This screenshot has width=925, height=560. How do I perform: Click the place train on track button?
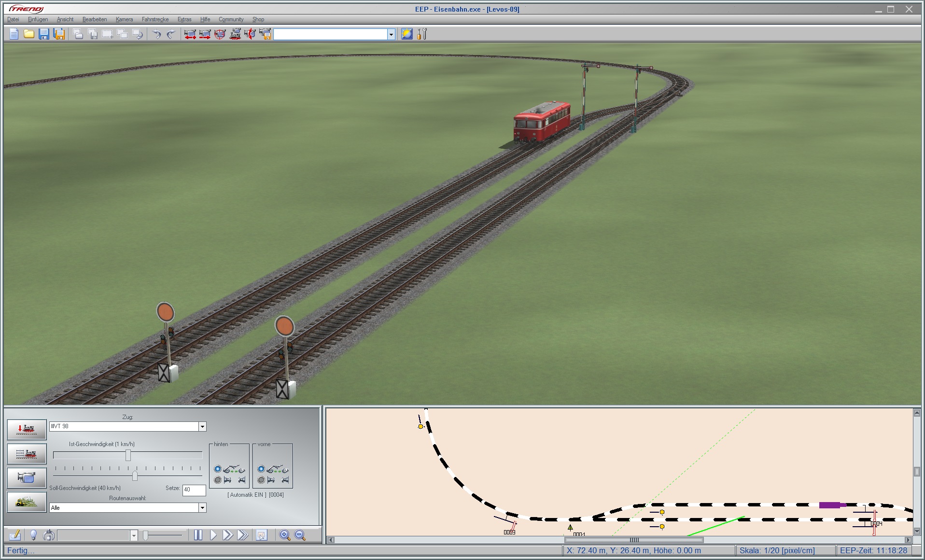click(27, 429)
